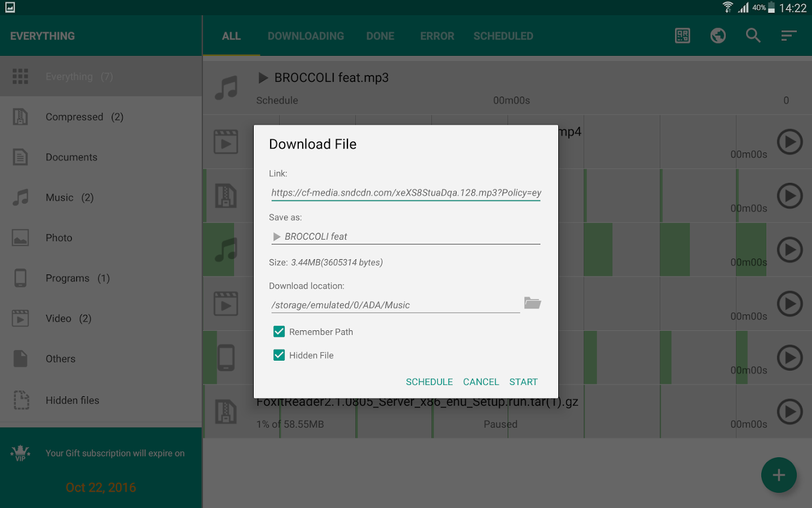Open the screenshot notification icon in the status bar
The width and height of the screenshot is (812, 508).
(10, 7)
